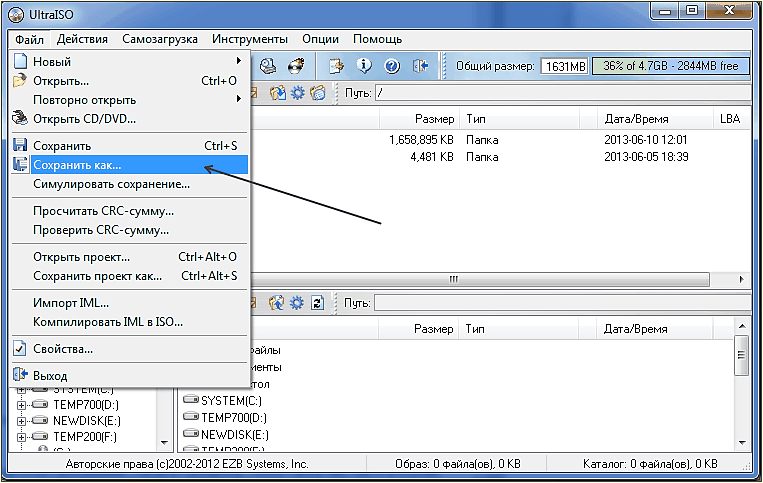Image resolution: width=763 pixels, height=483 pixels.
Task: Click the add-to-image icon in lower toolbar
Action: coord(277,303)
